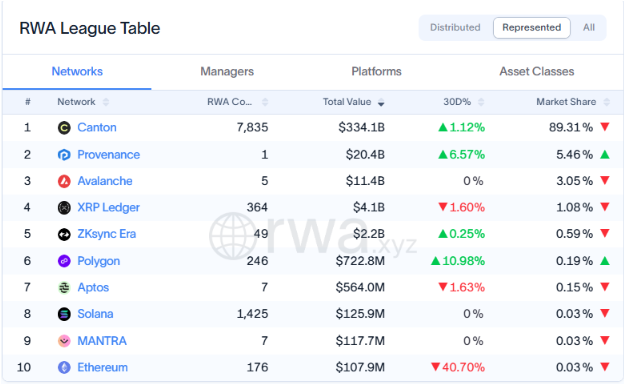Click sort arrows beside 30D% header
The width and height of the screenshot is (625, 385).
(x=481, y=102)
